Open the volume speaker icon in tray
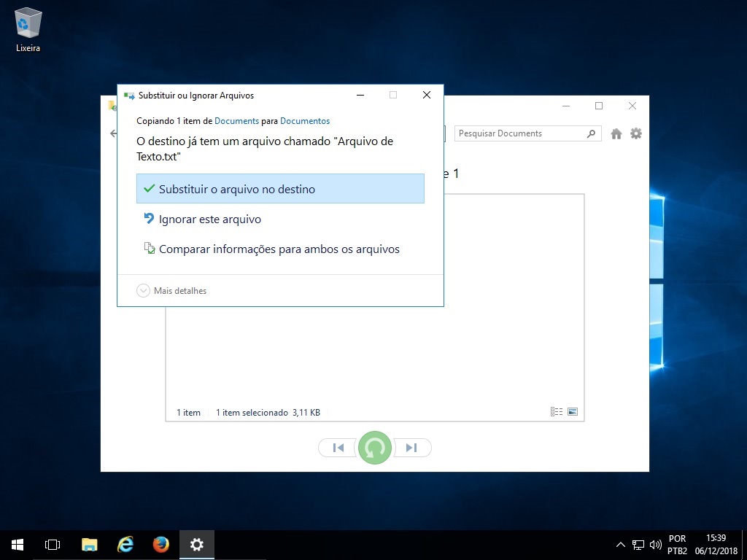The width and height of the screenshot is (747, 560). pyautogui.click(x=655, y=545)
